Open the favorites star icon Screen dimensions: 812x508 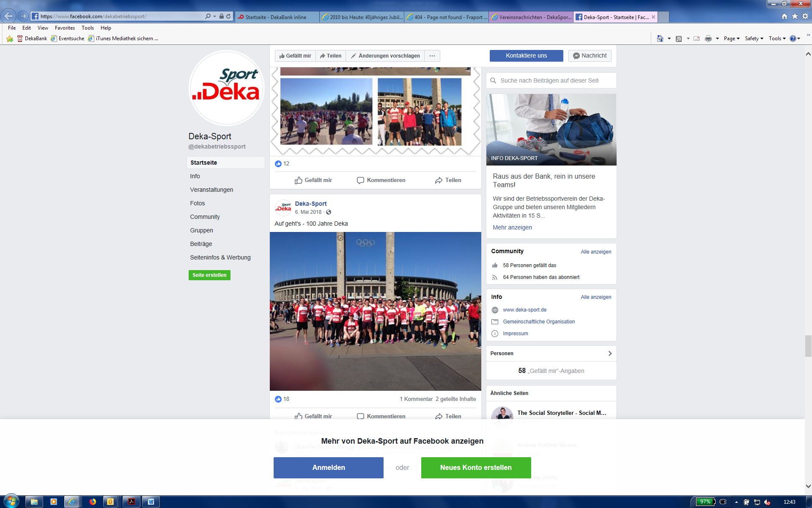point(795,17)
